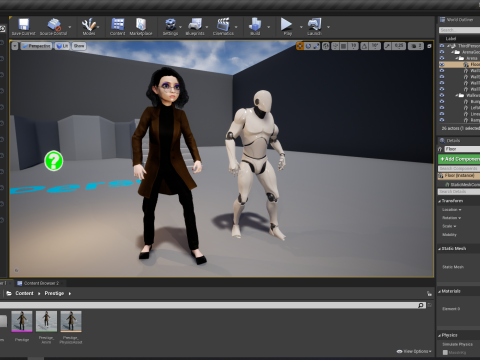Toggle scale snapping icon

[x=387, y=46]
